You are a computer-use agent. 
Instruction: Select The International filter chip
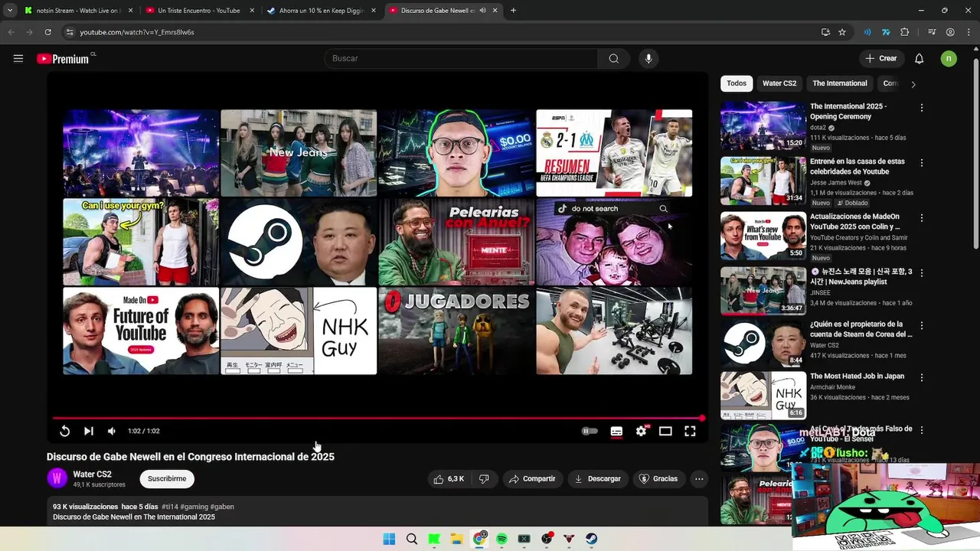coord(840,83)
